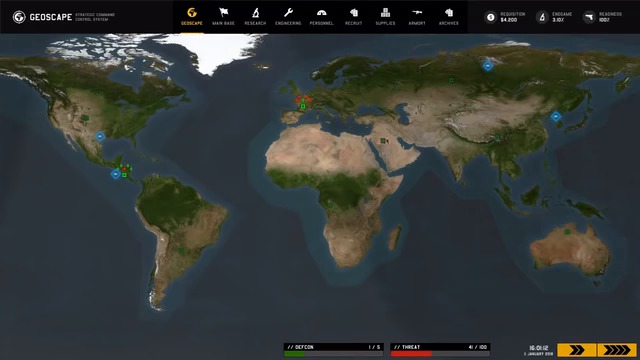Viewport: 640px width, 360px height.
Task: Open the Main Base flag icon
Action: [x=223, y=13]
